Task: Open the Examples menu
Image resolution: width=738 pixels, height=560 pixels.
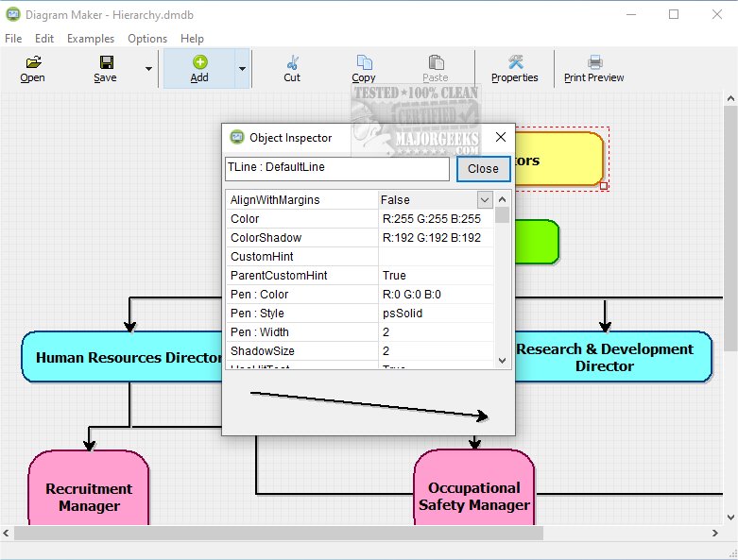Action: pyautogui.click(x=91, y=39)
